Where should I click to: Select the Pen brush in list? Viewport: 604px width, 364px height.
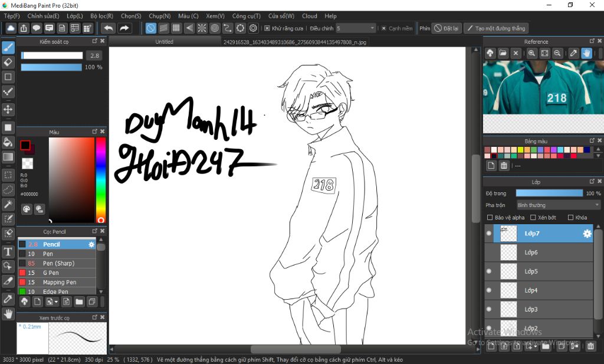tap(57, 254)
